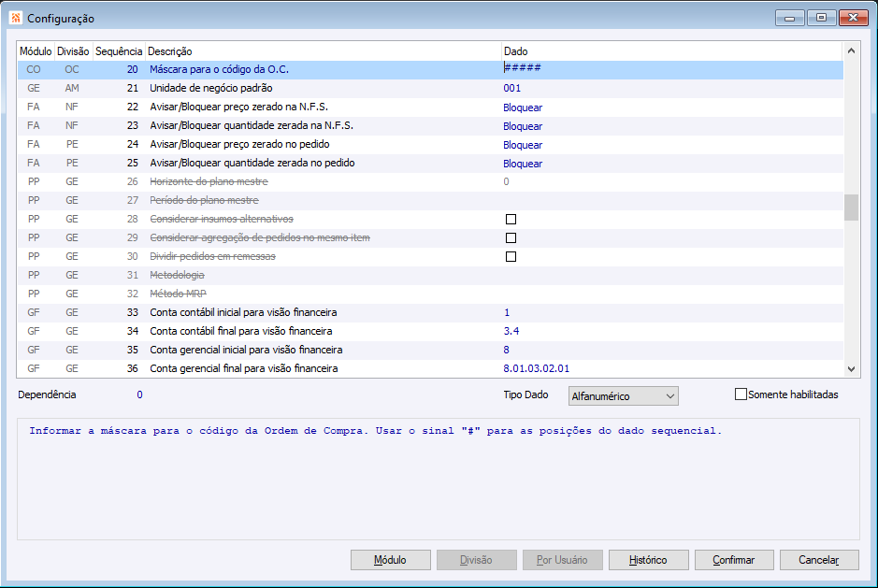Click value 3.4 in Dado column
This screenshot has width=878, height=588.
[511, 331]
